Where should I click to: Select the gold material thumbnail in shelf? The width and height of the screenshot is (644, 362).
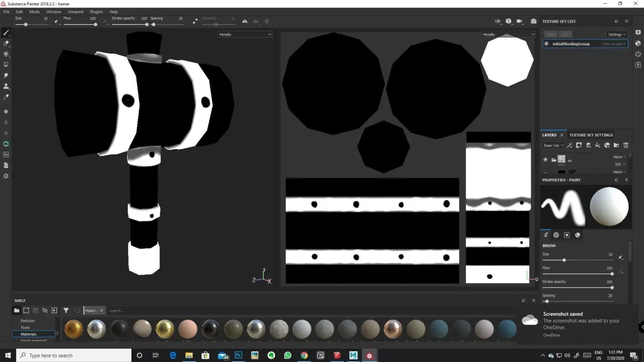74,329
